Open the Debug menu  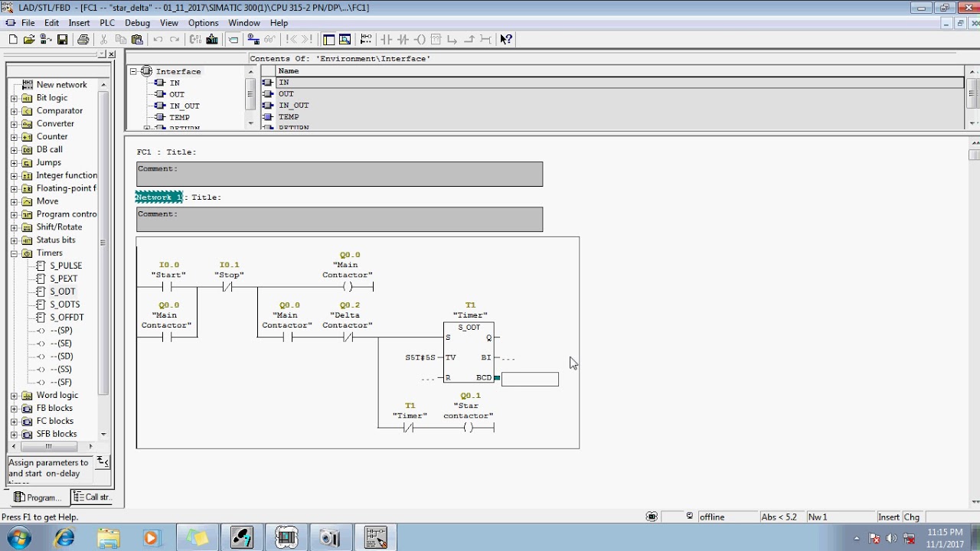137,23
